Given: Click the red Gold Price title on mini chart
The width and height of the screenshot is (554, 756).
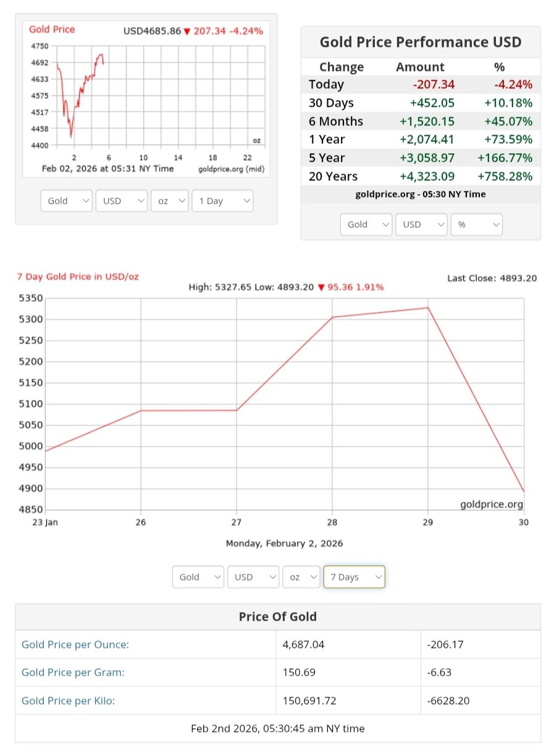Looking at the screenshot, I should pyautogui.click(x=52, y=30).
